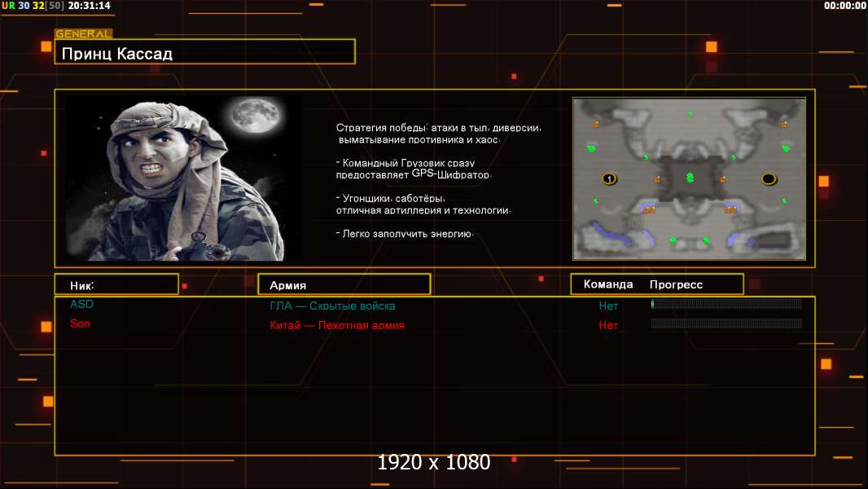Image resolution: width=868 pixels, height=489 pixels.
Task: Click Prince Kassad's portrait image
Action: point(183,178)
